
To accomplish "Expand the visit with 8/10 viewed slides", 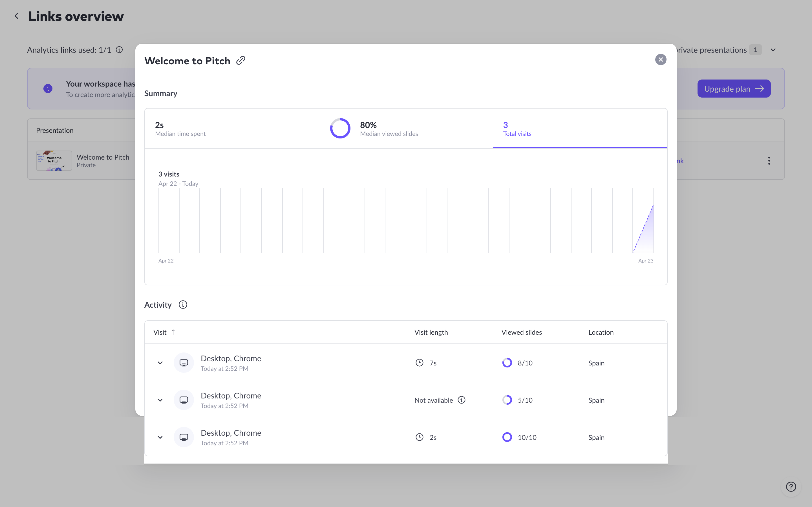I will [160, 363].
